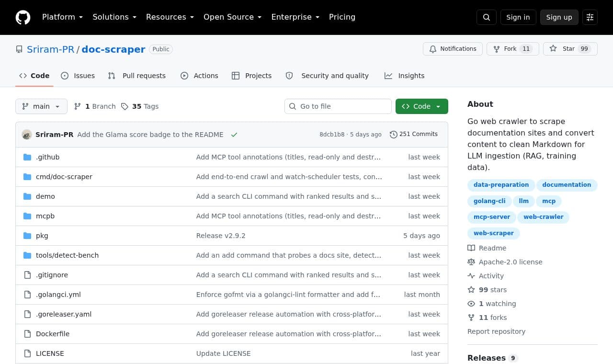The image size is (613, 364).
Task: Click Sriram-PR avatar in commit row
Action: 27,135
